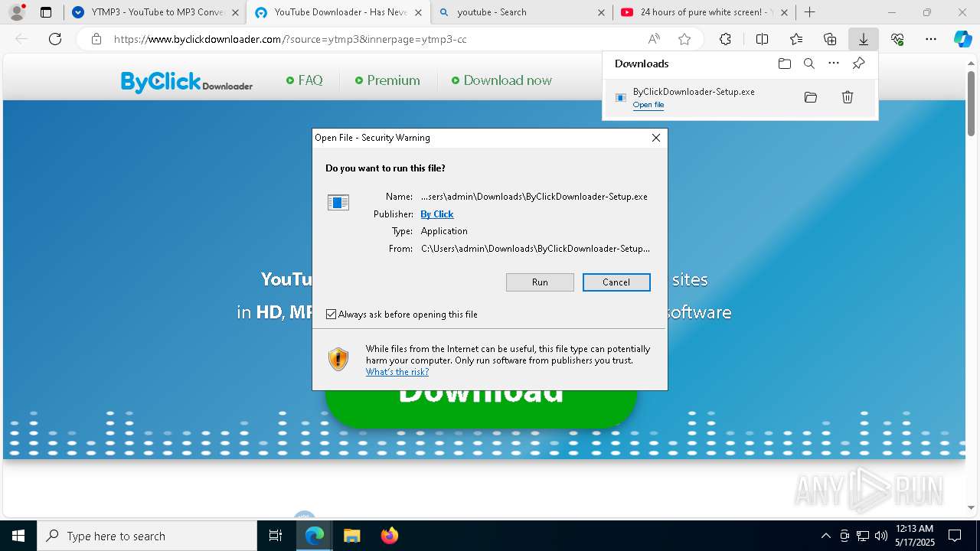980x551 pixels.
Task: Pin the Downloads panel
Action: click(x=858, y=64)
